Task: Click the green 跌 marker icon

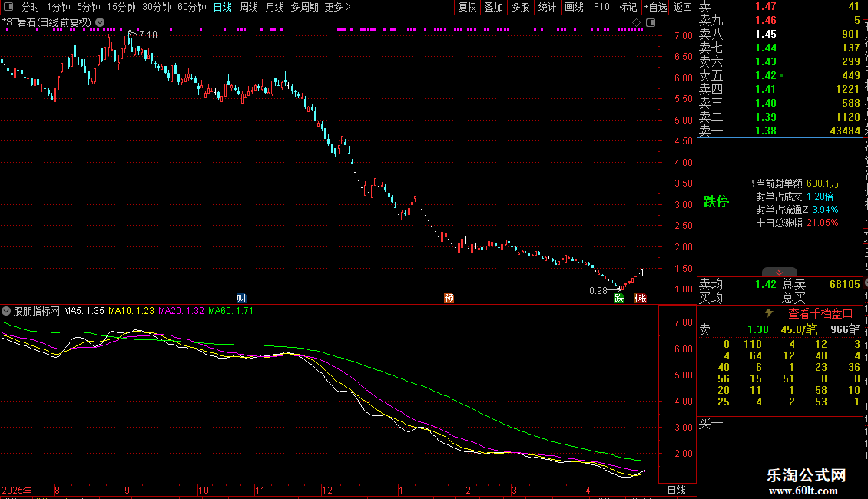Action: (x=619, y=298)
